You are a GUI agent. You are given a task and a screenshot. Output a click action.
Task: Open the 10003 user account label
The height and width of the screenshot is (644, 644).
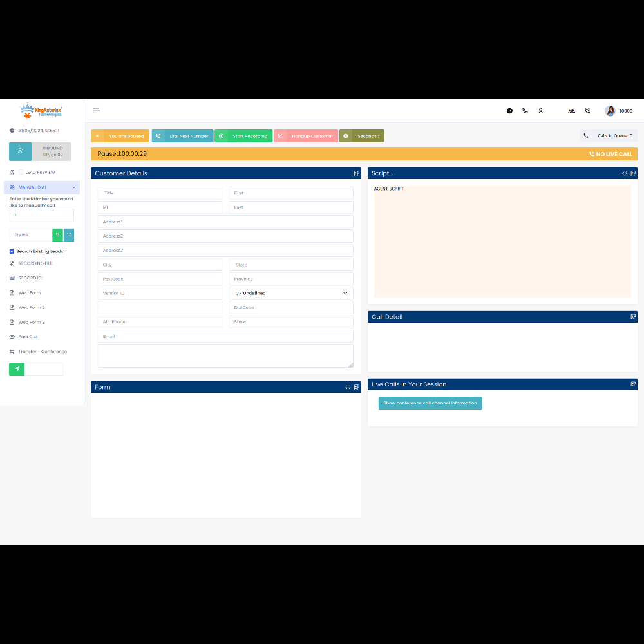pyautogui.click(x=626, y=111)
